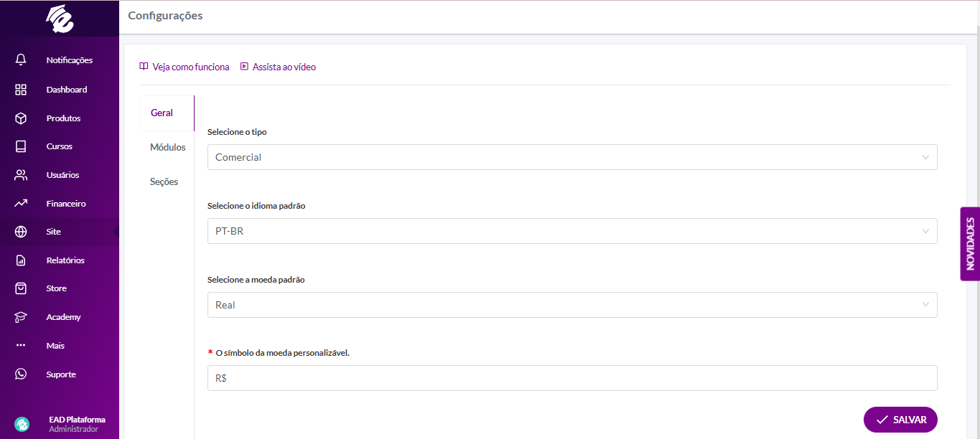Click the currency symbol R$ input field
The width and height of the screenshot is (980, 439).
click(x=572, y=378)
